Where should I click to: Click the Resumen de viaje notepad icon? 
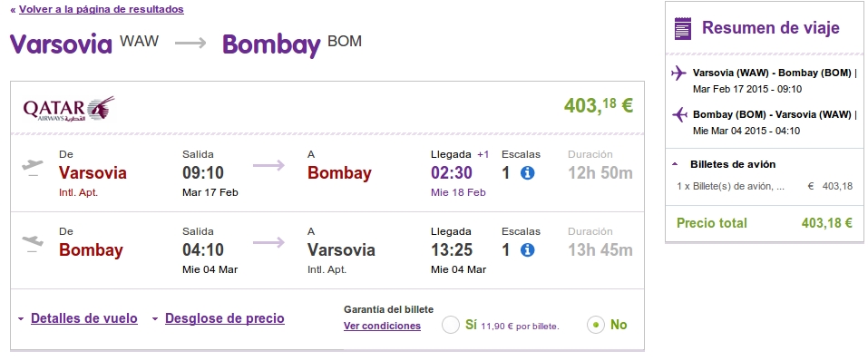683,28
